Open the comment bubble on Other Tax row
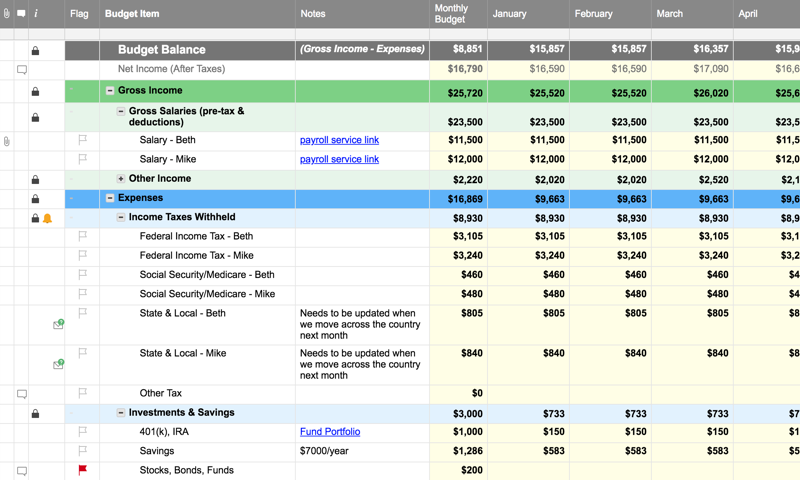 [x=21, y=394]
